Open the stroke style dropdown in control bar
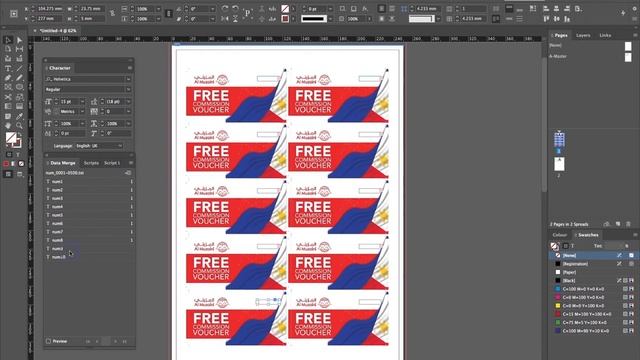640x360 pixels. (330, 19)
